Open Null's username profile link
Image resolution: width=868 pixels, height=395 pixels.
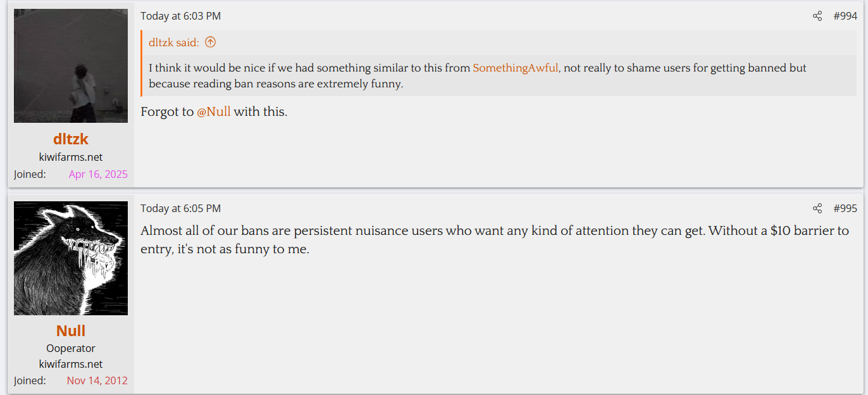point(71,331)
